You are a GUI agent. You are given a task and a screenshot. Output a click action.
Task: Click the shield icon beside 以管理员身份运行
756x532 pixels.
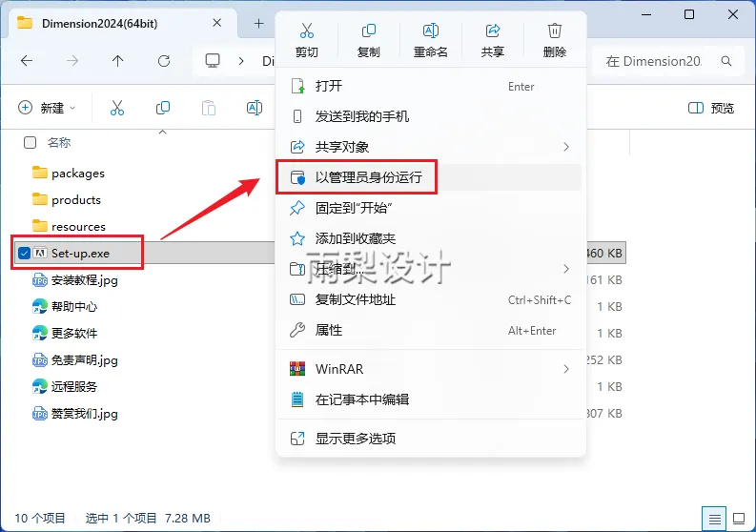(297, 177)
